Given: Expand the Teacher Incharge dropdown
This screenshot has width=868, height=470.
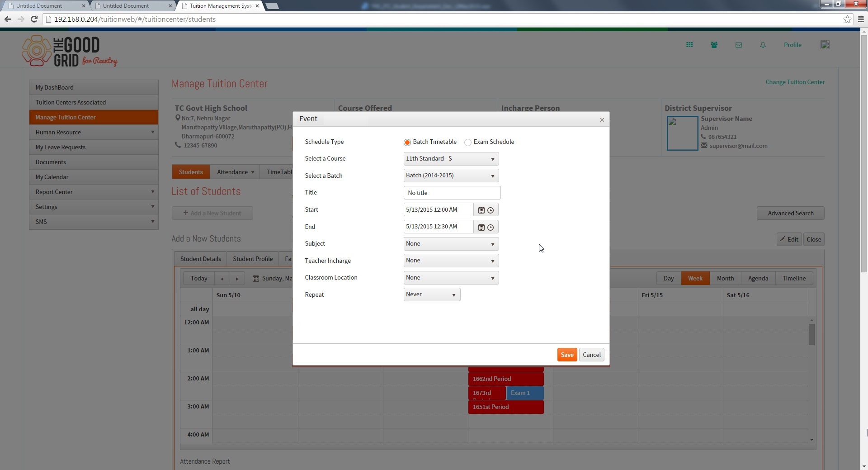Looking at the screenshot, I should pos(451,261).
